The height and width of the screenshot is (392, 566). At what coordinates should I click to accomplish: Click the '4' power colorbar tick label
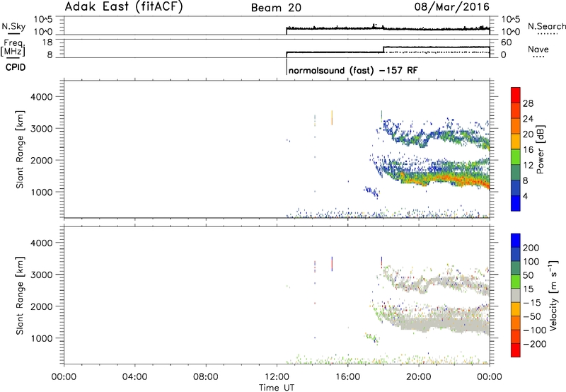pos(525,196)
